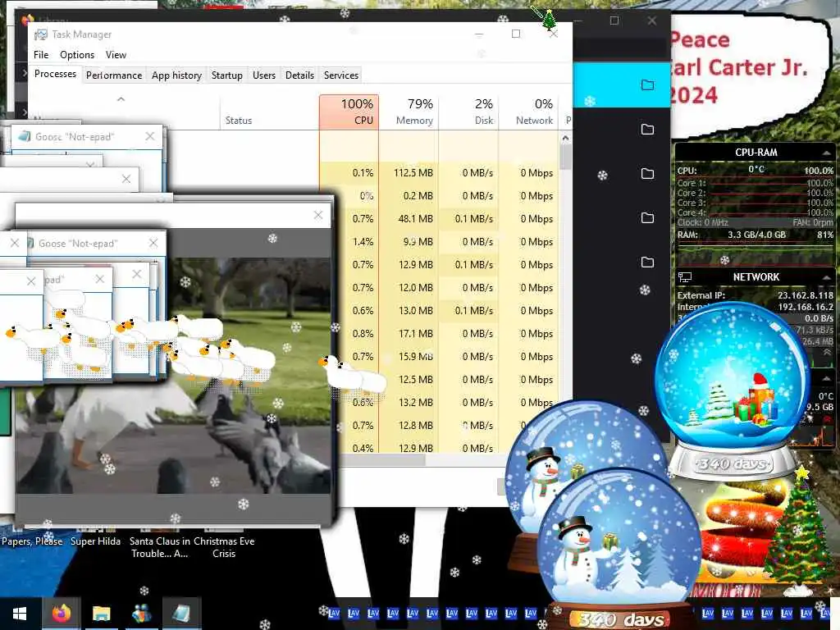The image size is (840, 630).
Task: Open File Explorer from the taskbar
Action: [101, 614]
